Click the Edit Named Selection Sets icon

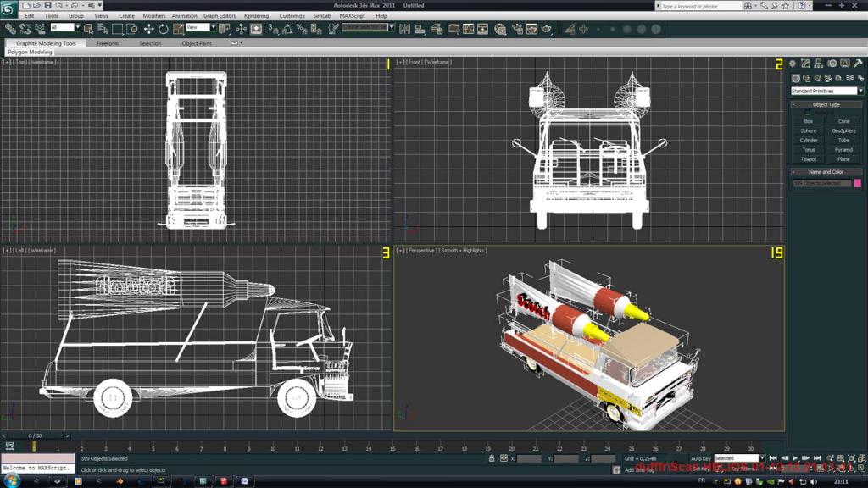pyautogui.click(x=332, y=29)
